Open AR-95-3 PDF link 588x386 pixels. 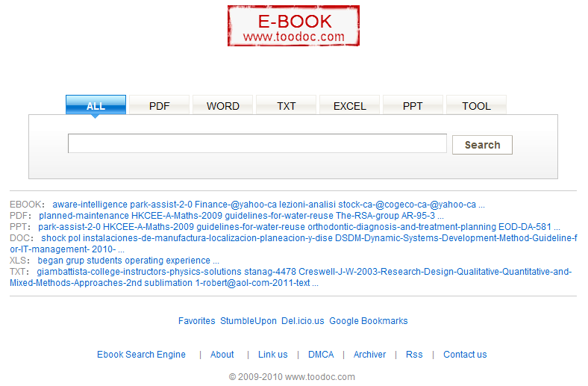click(419, 216)
